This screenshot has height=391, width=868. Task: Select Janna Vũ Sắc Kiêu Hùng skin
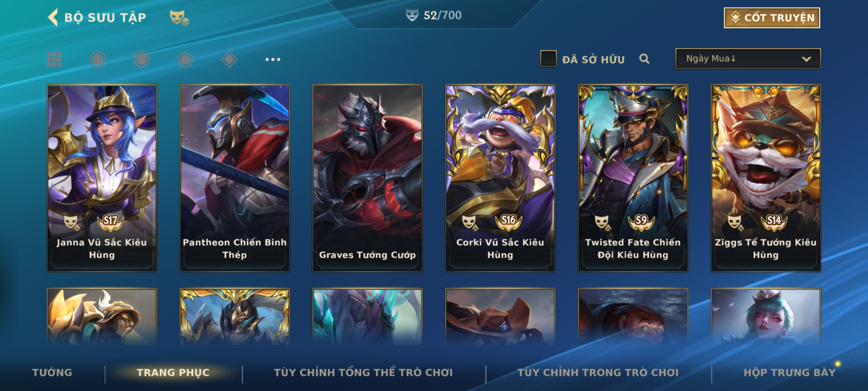click(x=102, y=178)
